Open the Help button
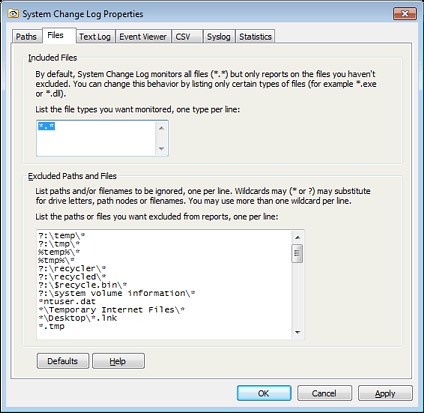The image size is (424, 413). coord(118,361)
